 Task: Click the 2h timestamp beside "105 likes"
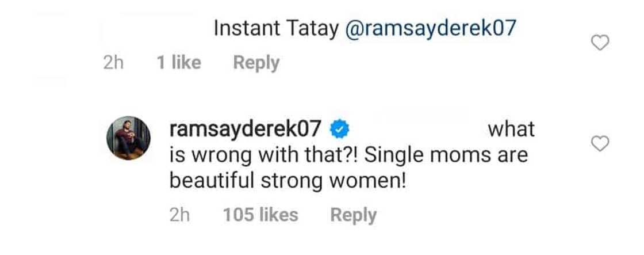tap(180, 215)
